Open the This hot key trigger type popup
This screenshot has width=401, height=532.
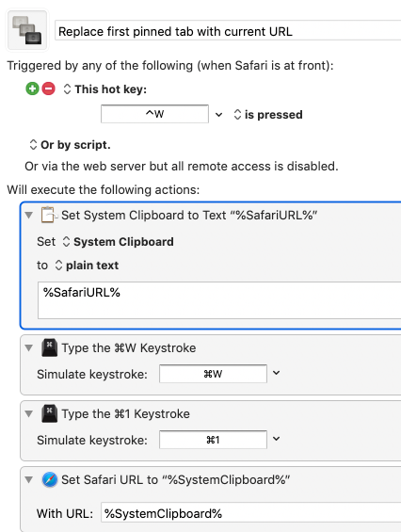[x=105, y=89]
